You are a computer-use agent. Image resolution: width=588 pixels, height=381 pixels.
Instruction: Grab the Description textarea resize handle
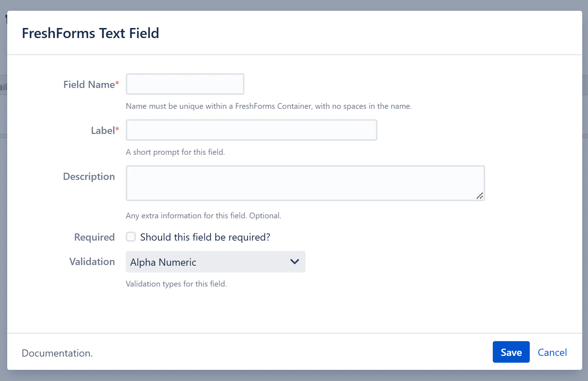(x=480, y=196)
